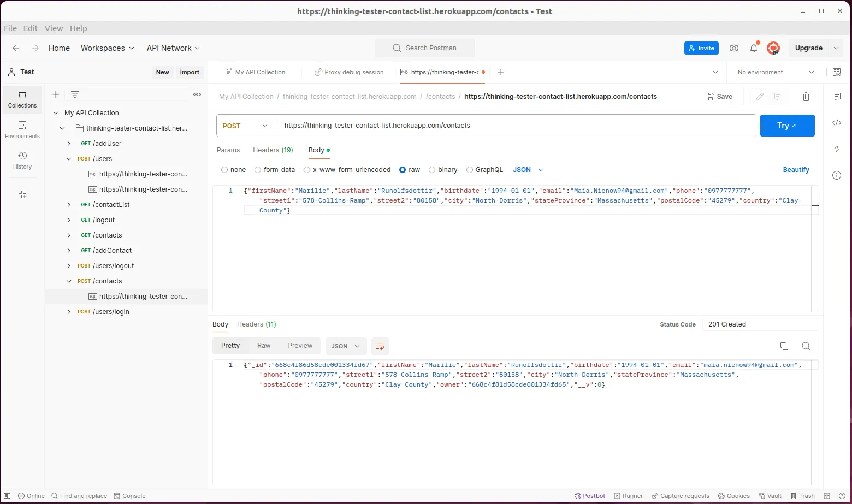852x504 pixels.
Task: Select x-www-form-urlencoded body type
Action: click(307, 170)
